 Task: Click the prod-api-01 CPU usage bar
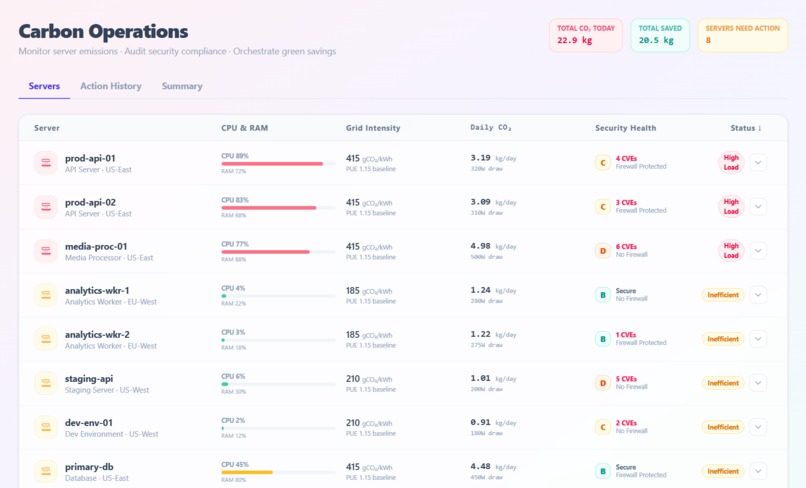click(278, 164)
